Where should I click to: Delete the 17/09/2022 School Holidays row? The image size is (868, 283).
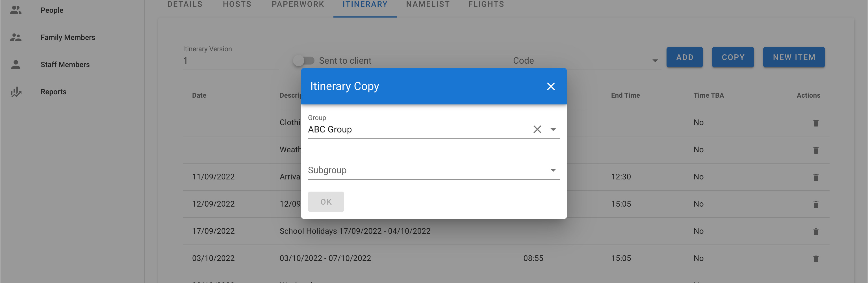click(815, 231)
